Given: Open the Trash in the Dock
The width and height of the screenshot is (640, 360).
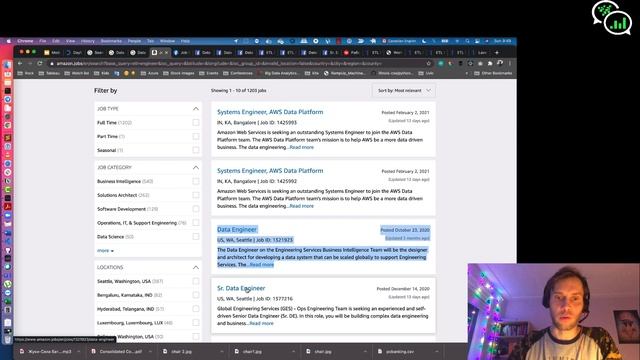Looking at the screenshot, I should [8, 339].
